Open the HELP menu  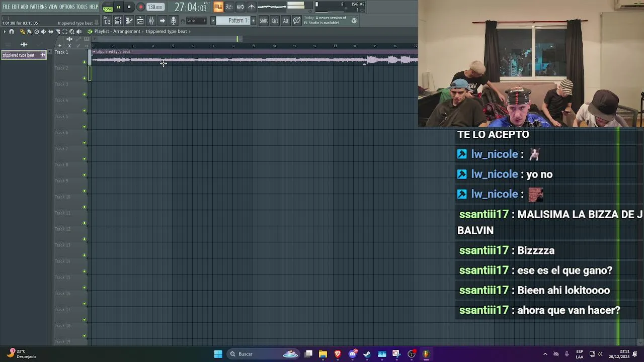point(94,7)
